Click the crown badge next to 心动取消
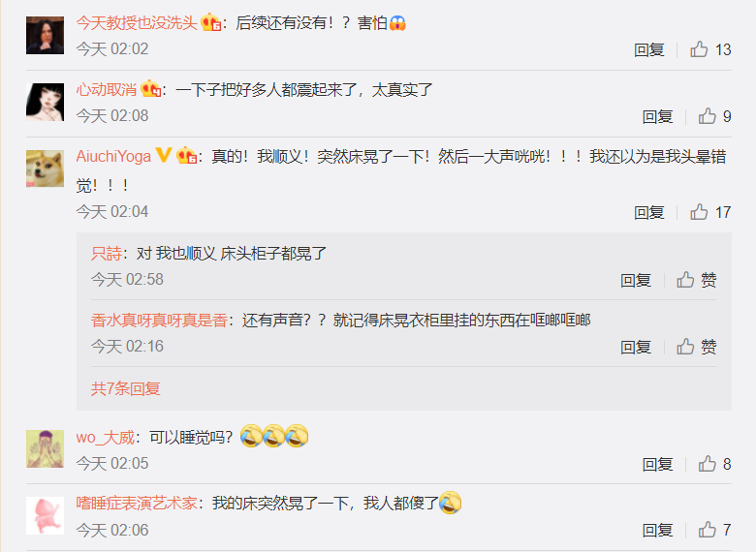Viewport: 756px width, 552px height. tap(150, 89)
